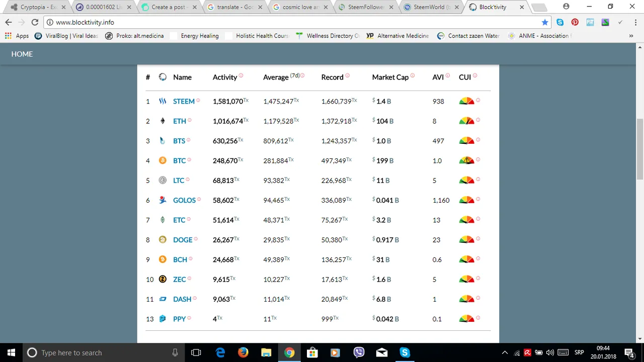Click the CUI gauge for GOLOS row
This screenshot has height=362, width=644.
(x=466, y=200)
